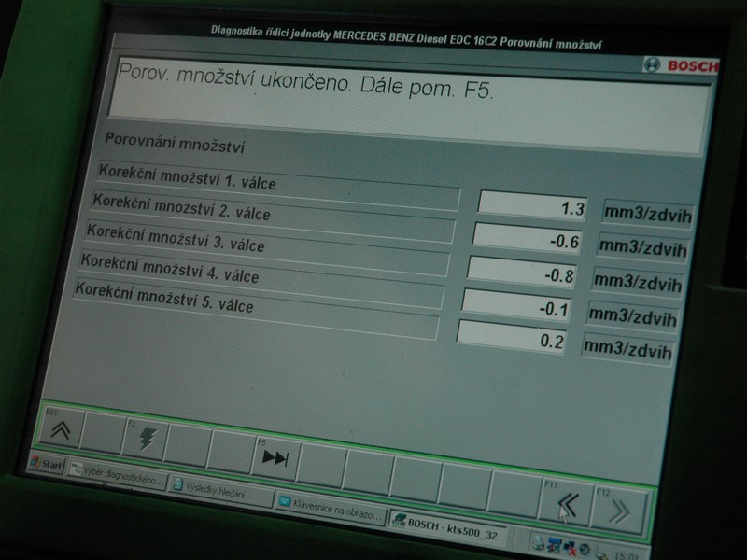The width and height of the screenshot is (747, 560).
Task: Select BOSCH - kts500_32 taskbar item
Action: [448, 527]
